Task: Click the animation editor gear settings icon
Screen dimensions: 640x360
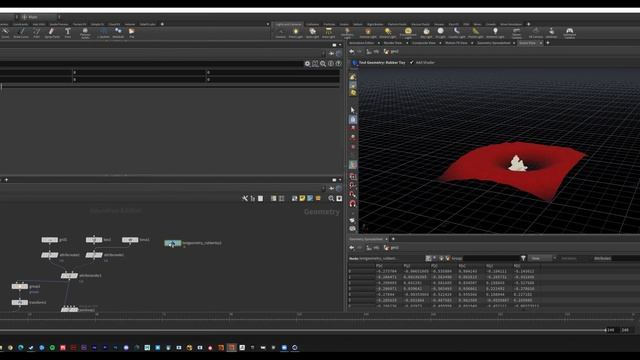Action: tap(307, 64)
